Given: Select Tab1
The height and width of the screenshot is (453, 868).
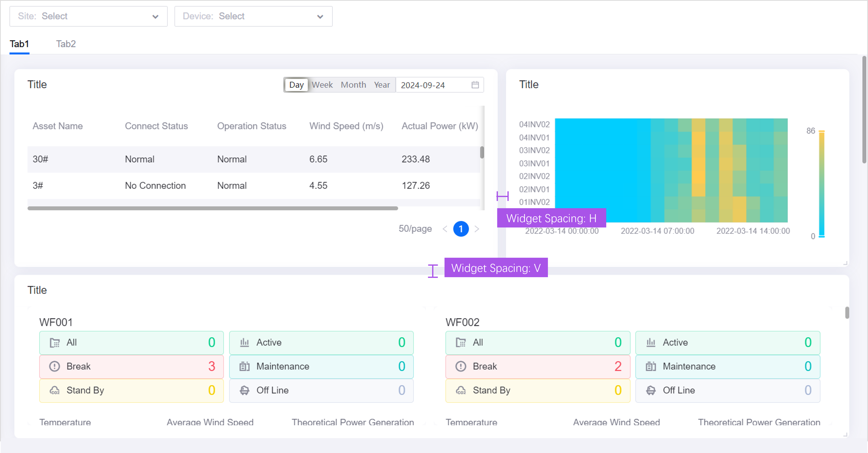Looking at the screenshot, I should click(x=19, y=44).
